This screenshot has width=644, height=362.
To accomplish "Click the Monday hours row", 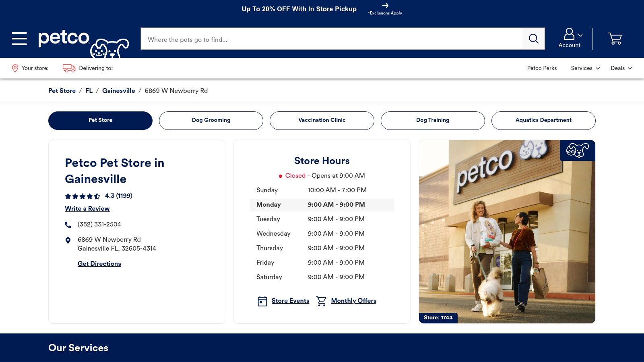I will point(322,205).
